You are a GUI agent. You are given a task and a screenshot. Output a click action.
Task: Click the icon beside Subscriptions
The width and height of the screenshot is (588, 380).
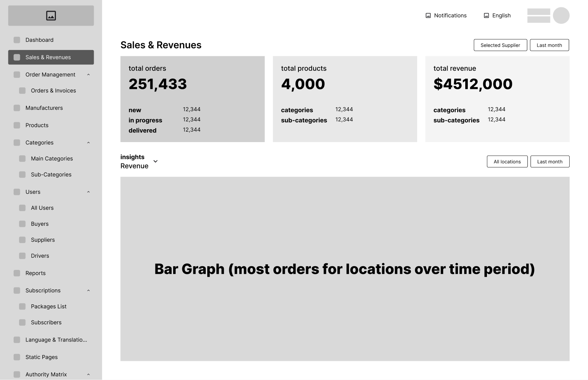[x=17, y=290]
